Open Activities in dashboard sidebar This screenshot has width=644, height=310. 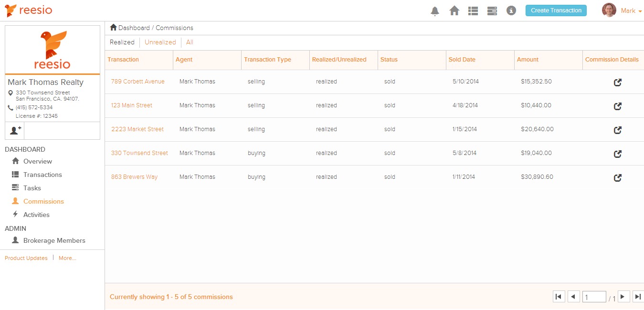click(36, 215)
